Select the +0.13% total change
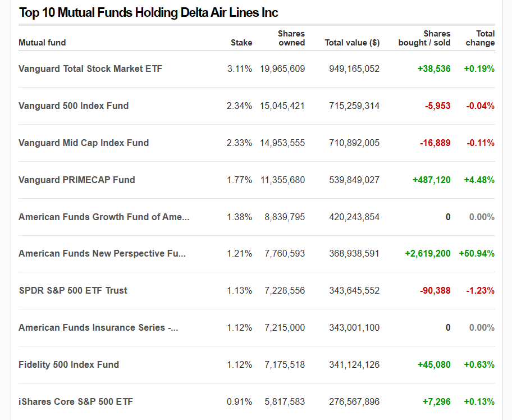This screenshot has width=512, height=420. click(x=479, y=401)
